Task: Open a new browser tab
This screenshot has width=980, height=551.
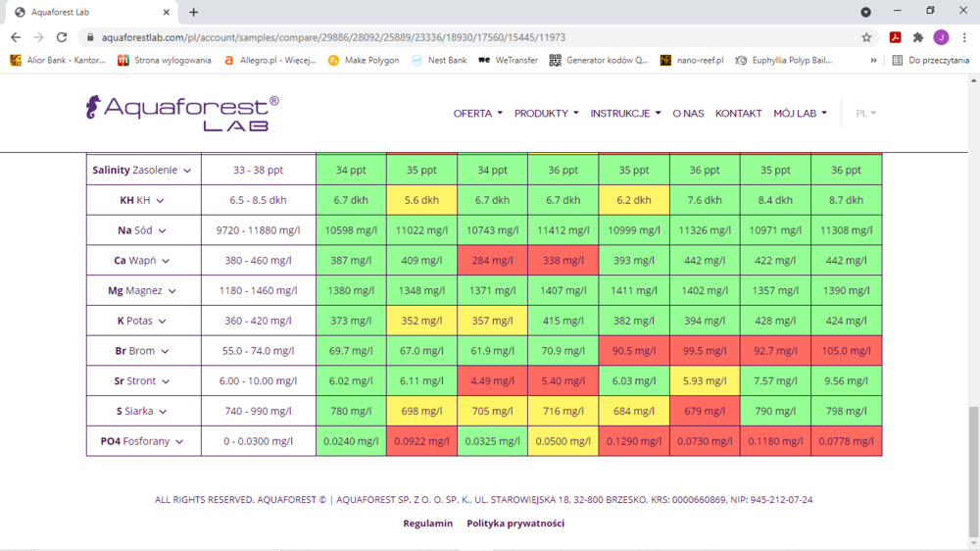Action: coord(194,12)
